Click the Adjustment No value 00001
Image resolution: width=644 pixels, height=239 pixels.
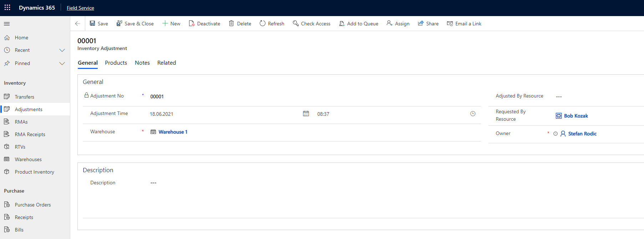point(157,96)
